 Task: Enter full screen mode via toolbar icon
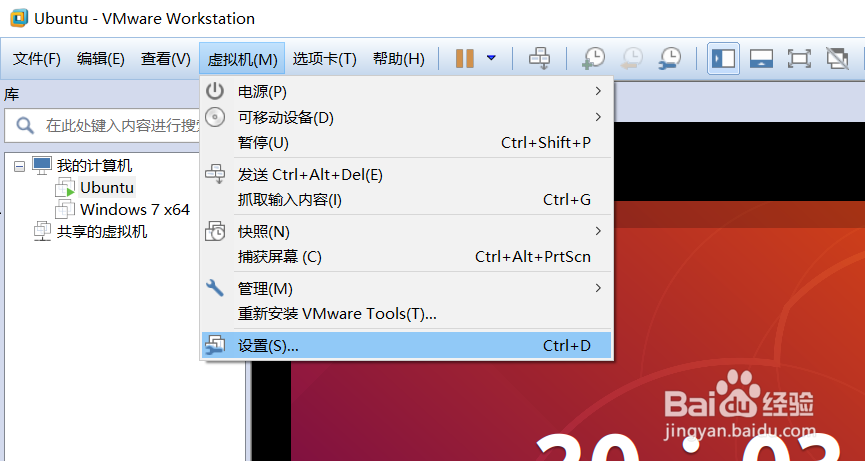tap(799, 58)
